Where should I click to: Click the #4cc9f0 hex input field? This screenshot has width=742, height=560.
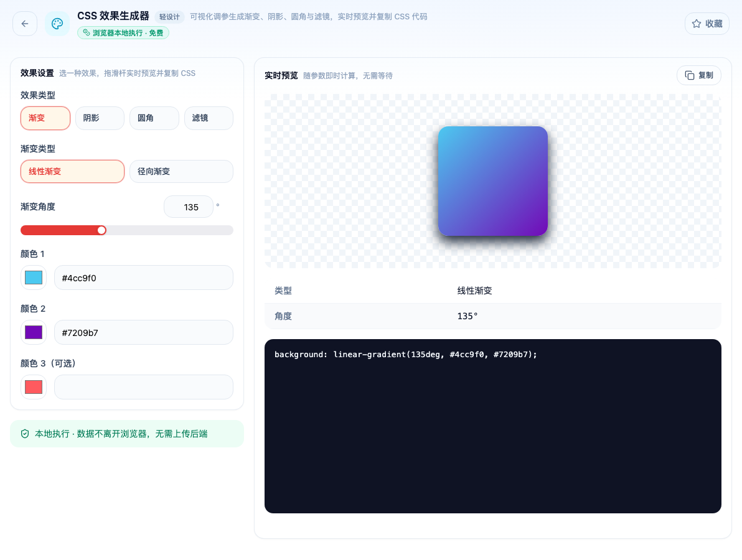pyautogui.click(x=144, y=278)
